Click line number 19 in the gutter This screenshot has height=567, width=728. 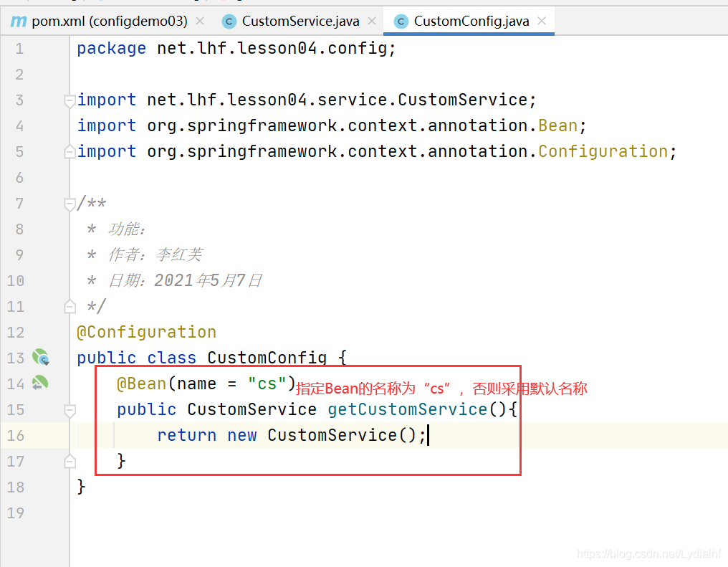pyautogui.click(x=16, y=513)
